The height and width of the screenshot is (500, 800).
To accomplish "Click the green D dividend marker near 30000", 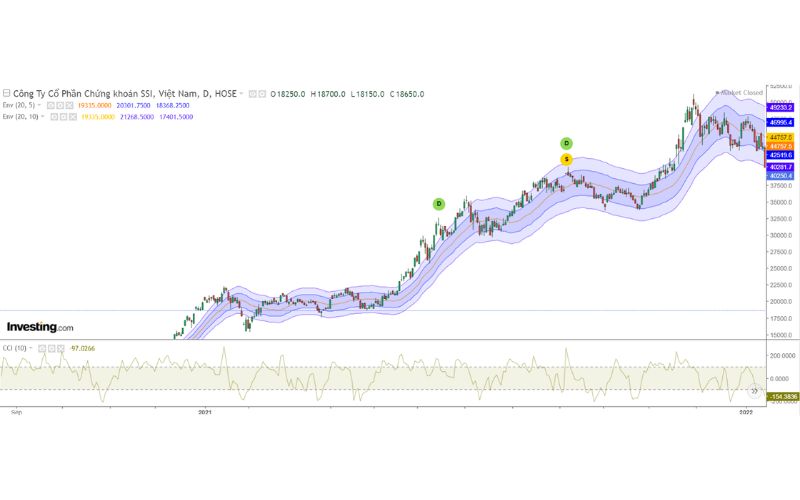I will [x=438, y=203].
